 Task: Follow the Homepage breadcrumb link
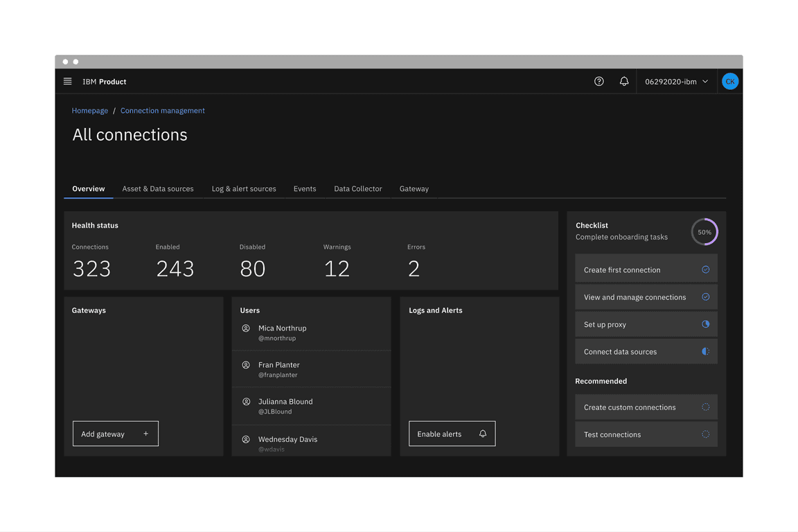(x=90, y=111)
